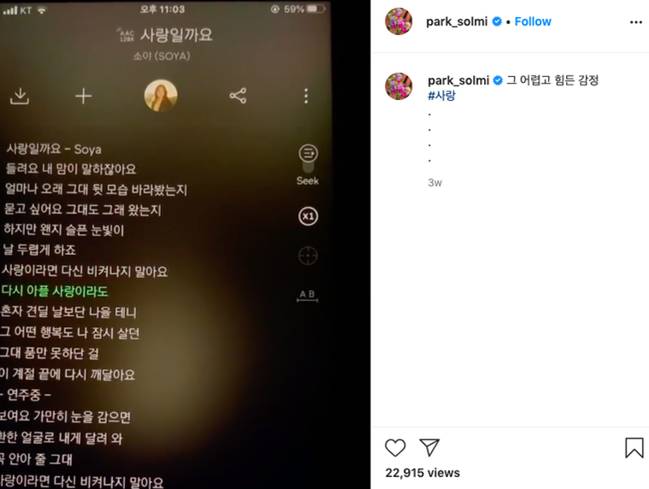
Task: Open the share icon in music player
Action: pyautogui.click(x=238, y=96)
